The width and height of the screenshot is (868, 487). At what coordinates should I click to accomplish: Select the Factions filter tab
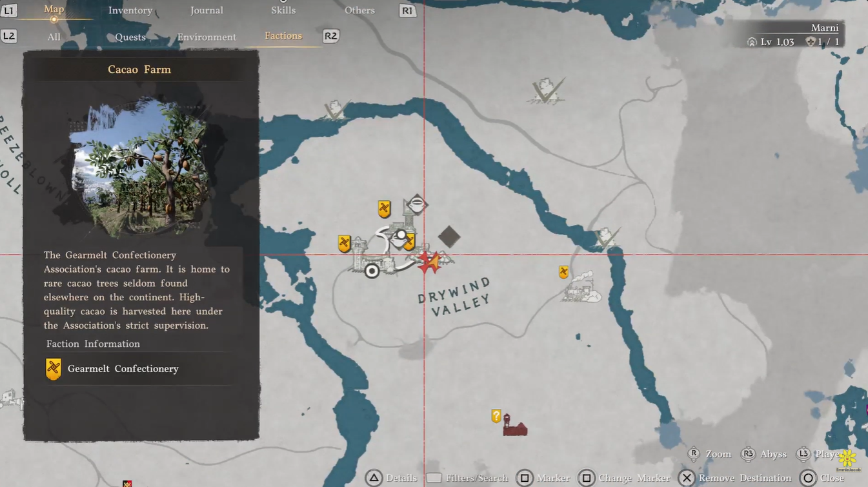coord(283,36)
